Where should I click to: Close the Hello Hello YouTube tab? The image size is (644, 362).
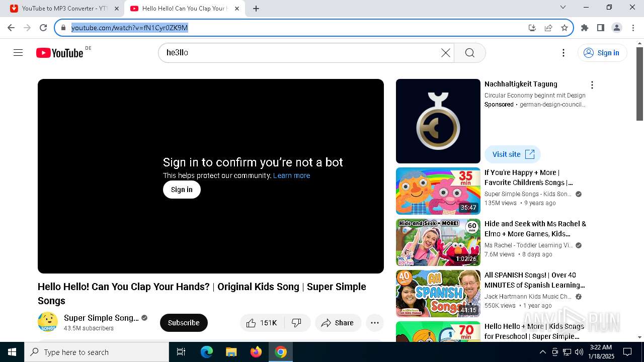(x=237, y=9)
